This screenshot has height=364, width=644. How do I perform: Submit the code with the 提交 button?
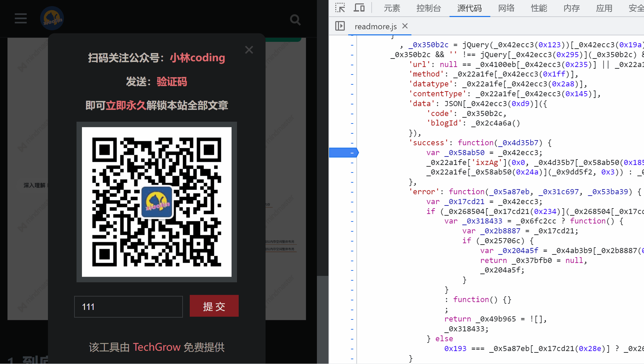pos(214,306)
